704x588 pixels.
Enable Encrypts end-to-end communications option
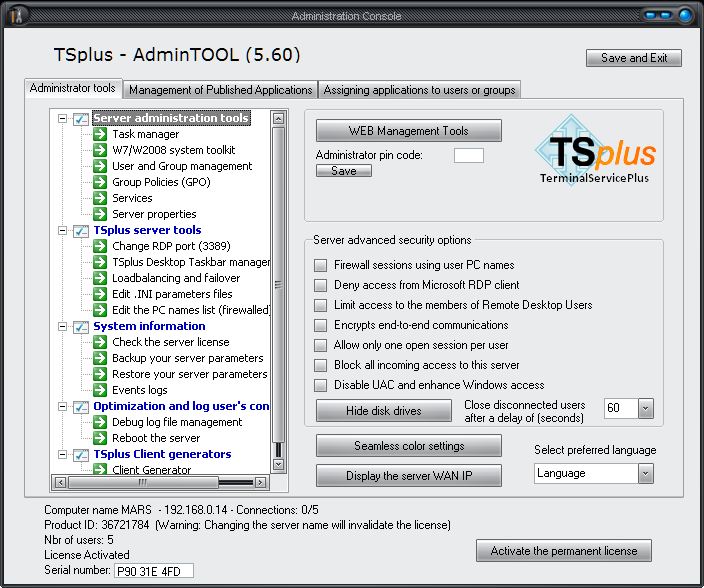pos(320,325)
